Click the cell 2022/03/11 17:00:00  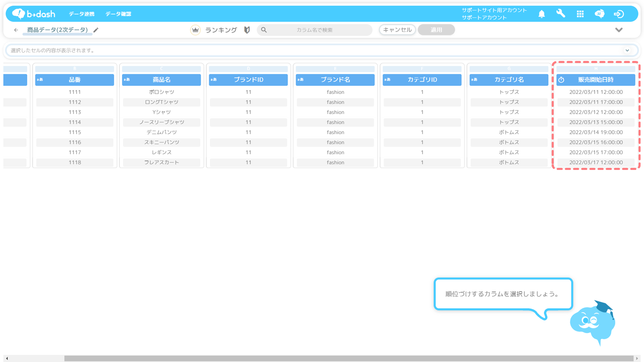[x=596, y=102]
